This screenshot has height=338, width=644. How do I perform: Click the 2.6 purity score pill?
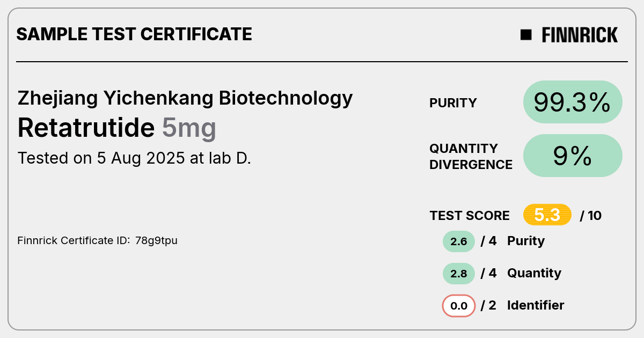[x=459, y=241]
